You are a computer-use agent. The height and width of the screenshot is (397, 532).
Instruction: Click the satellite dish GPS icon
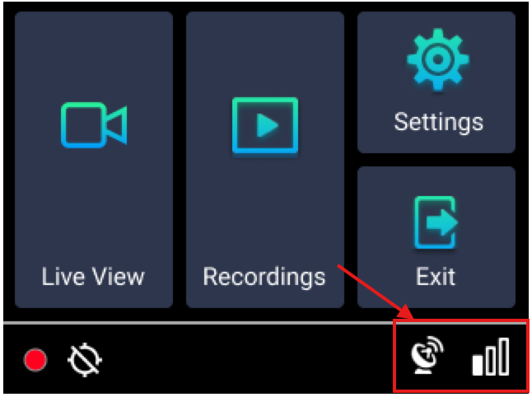(x=427, y=355)
